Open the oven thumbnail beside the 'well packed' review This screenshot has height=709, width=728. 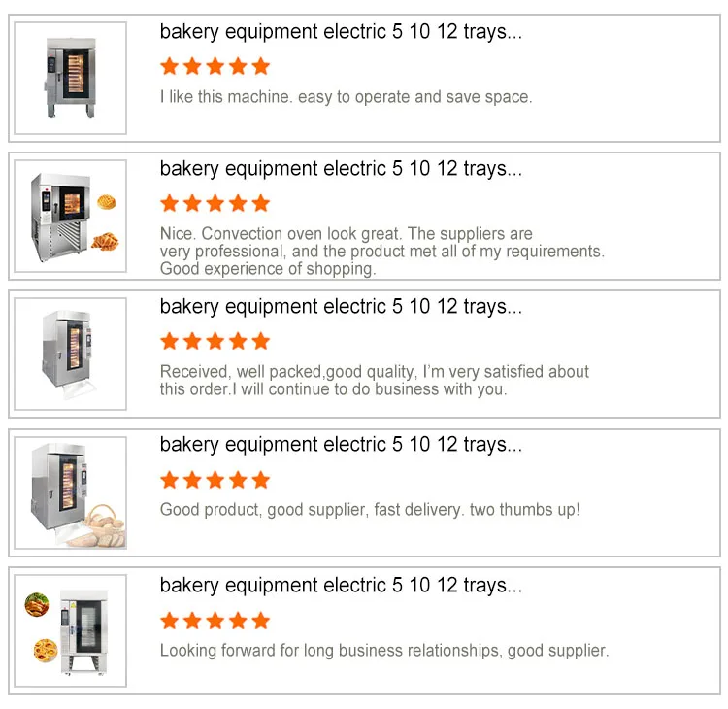pyautogui.click(x=70, y=354)
